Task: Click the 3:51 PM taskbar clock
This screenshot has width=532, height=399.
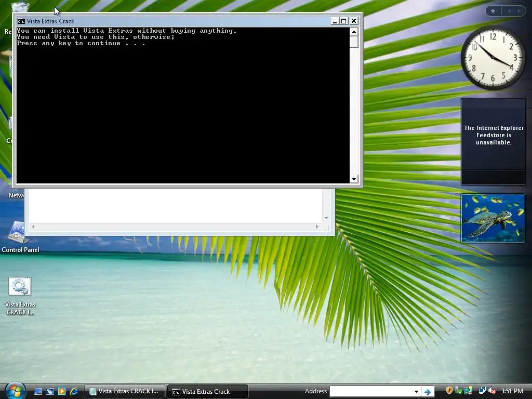Action: pos(512,391)
